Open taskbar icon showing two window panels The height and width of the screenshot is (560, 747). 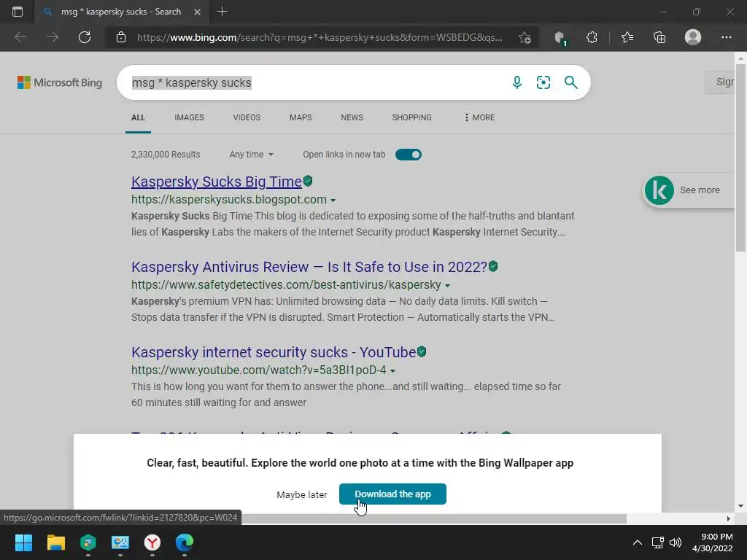[120, 542]
